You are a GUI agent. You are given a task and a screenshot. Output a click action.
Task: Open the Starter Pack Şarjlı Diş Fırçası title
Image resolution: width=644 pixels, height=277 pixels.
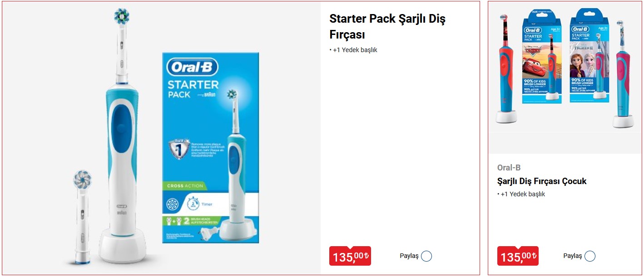point(387,27)
